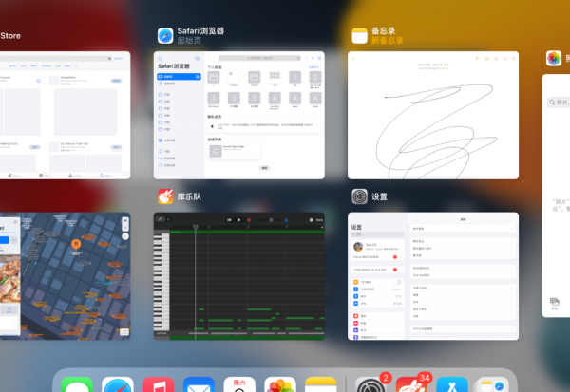This screenshot has height=392, width=570.
Task: Open the Cannot Open Page reading list item
Action: coord(234,151)
